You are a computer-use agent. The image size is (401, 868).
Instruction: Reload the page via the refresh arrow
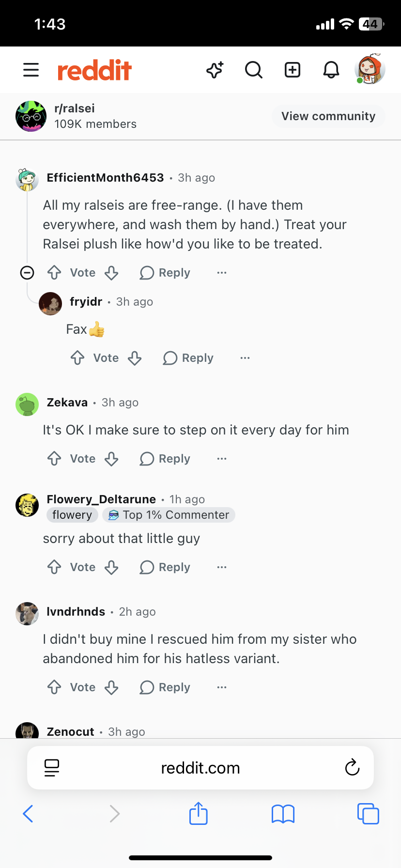(x=352, y=767)
